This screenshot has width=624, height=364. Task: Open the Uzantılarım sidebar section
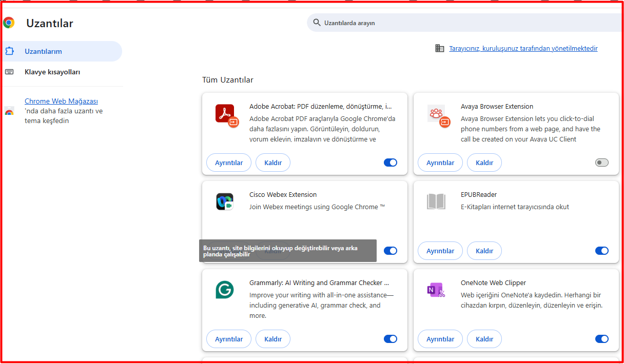[61, 51]
